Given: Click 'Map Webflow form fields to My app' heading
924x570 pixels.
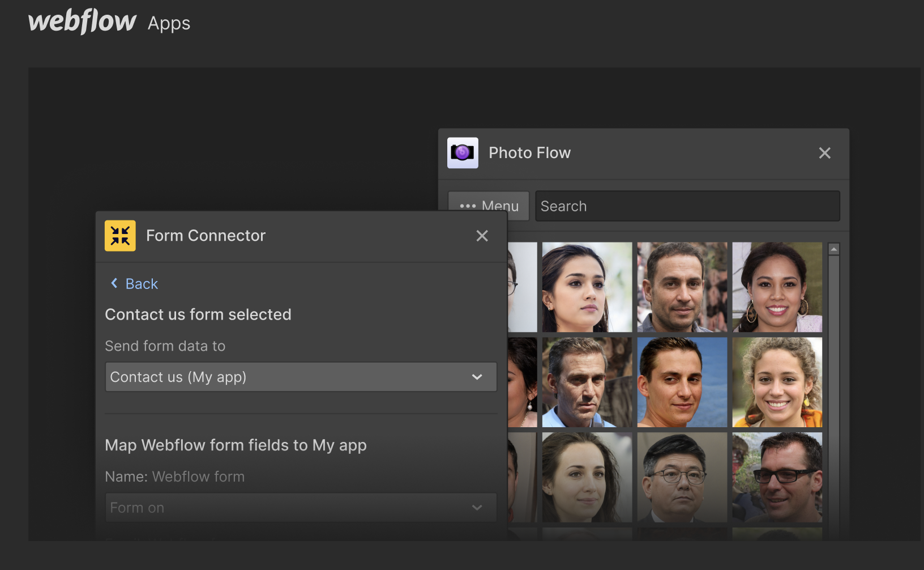Looking at the screenshot, I should pyautogui.click(x=236, y=445).
